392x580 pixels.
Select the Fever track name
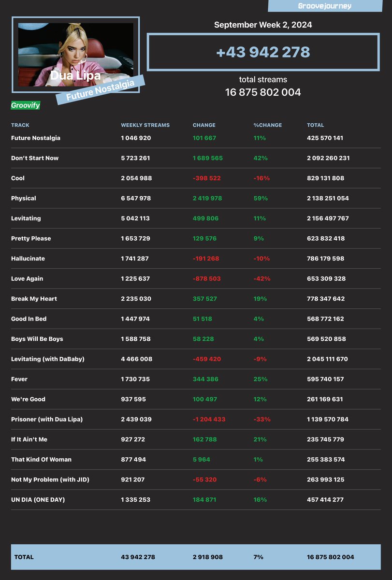(19, 379)
